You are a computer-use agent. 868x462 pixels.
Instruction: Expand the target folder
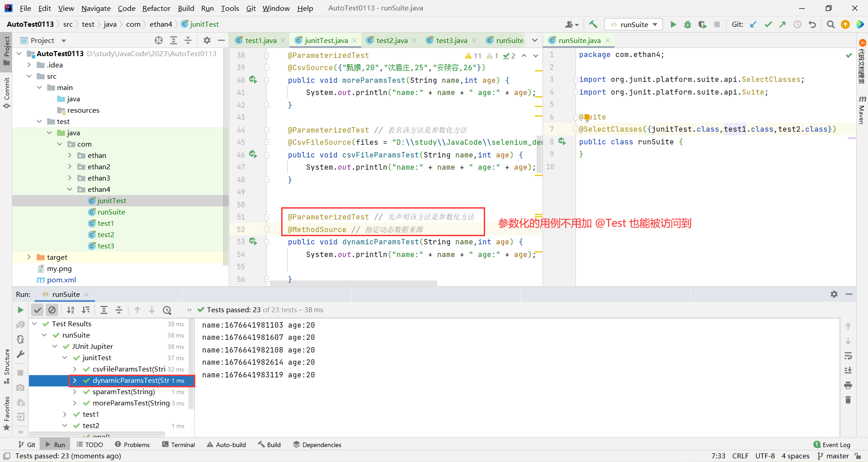click(29, 257)
